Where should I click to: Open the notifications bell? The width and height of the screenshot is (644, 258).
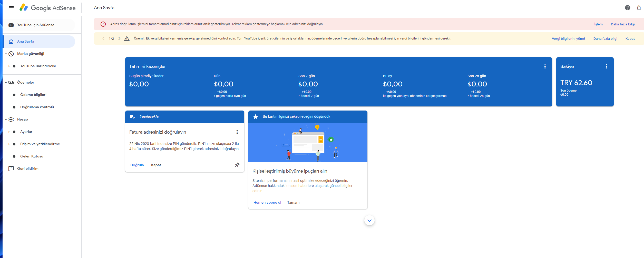click(x=639, y=8)
